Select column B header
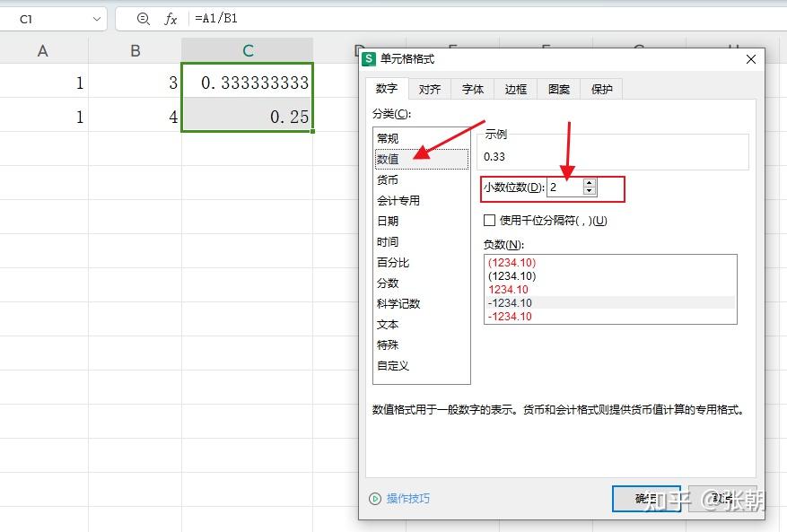This screenshot has height=532, width=787. (135, 51)
